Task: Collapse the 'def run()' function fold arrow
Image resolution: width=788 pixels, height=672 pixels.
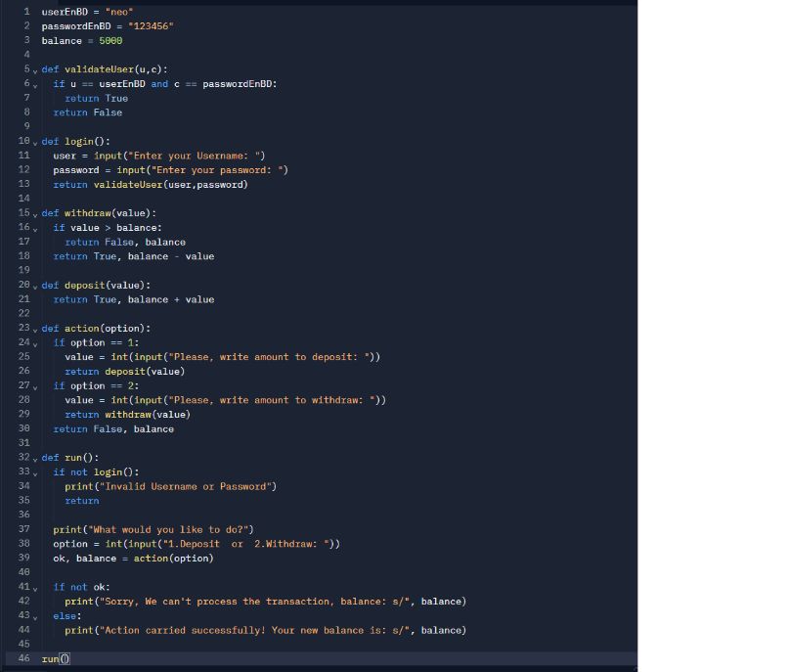Action: tap(35, 460)
